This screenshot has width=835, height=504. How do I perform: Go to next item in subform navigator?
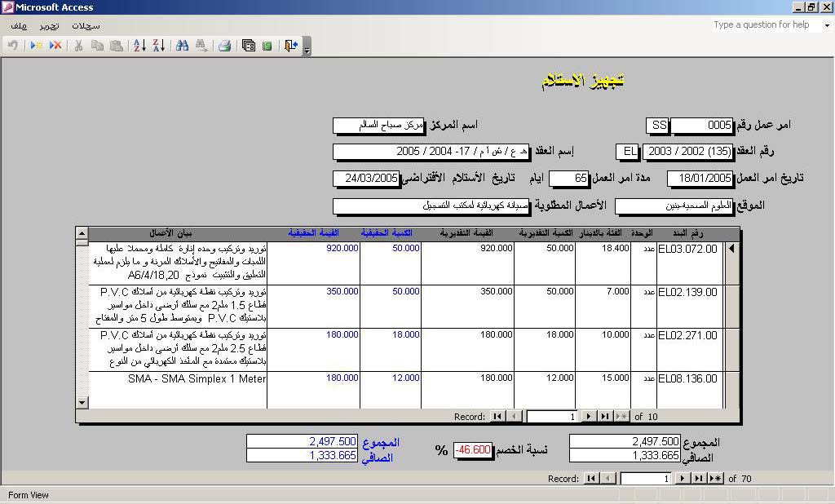pyautogui.click(x=589, y=417)
